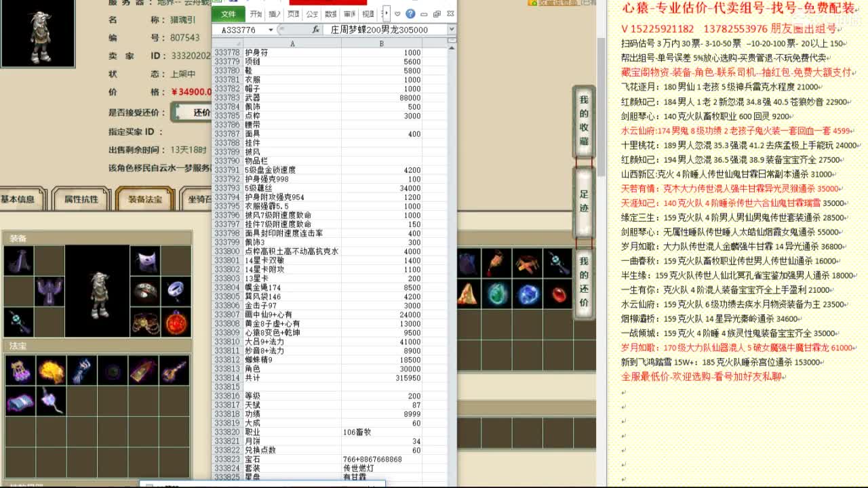868x488 pixels.
Task: Click the purple robe armor equipment icon
Action: coord(50,291)
